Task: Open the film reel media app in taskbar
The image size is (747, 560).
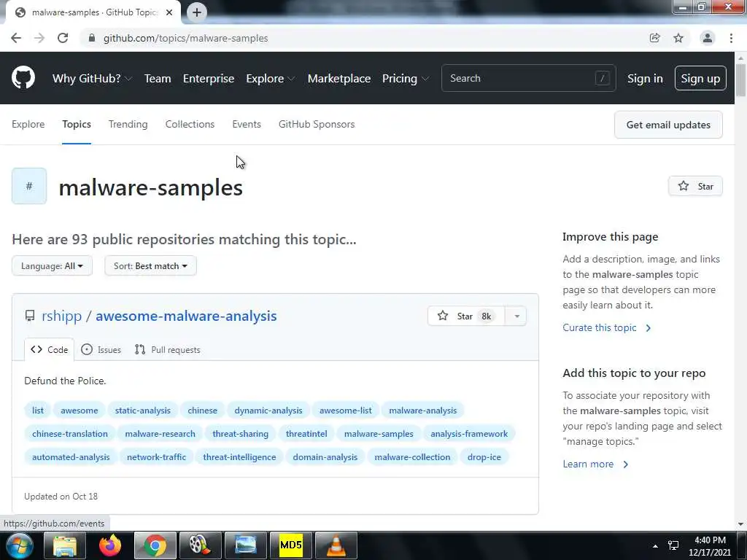Action: 201,545
